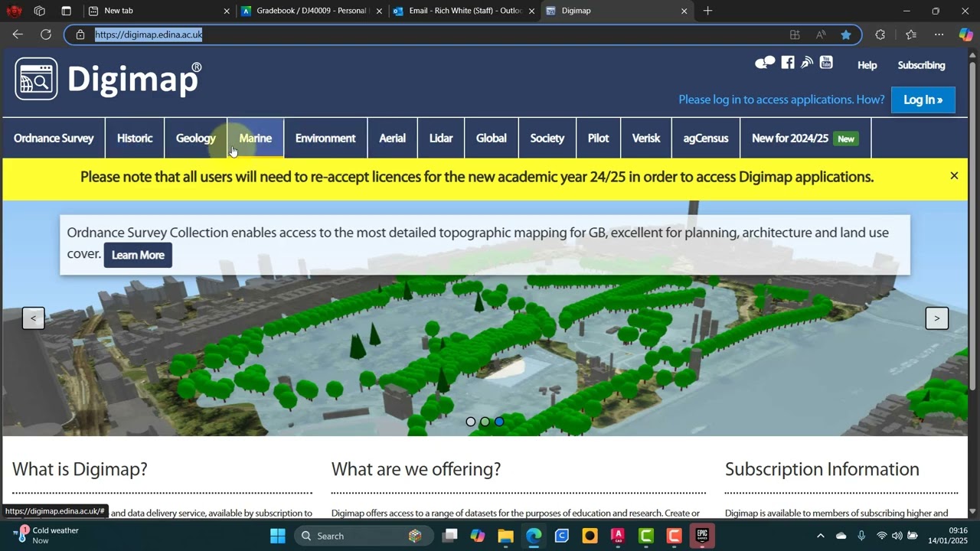Open the Global menu

pos(492,139)
